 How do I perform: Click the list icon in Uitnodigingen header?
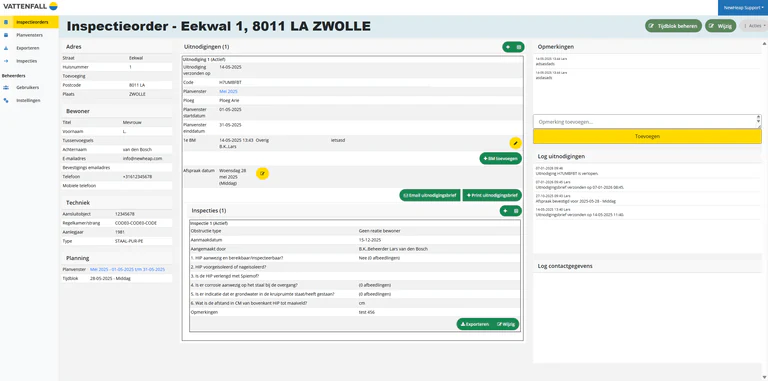(x=519, y=47)
